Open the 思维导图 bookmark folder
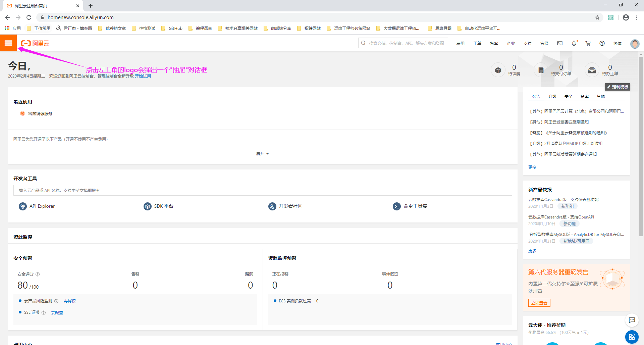Screen dimensions: 644x345 click(x=440, y=29)
